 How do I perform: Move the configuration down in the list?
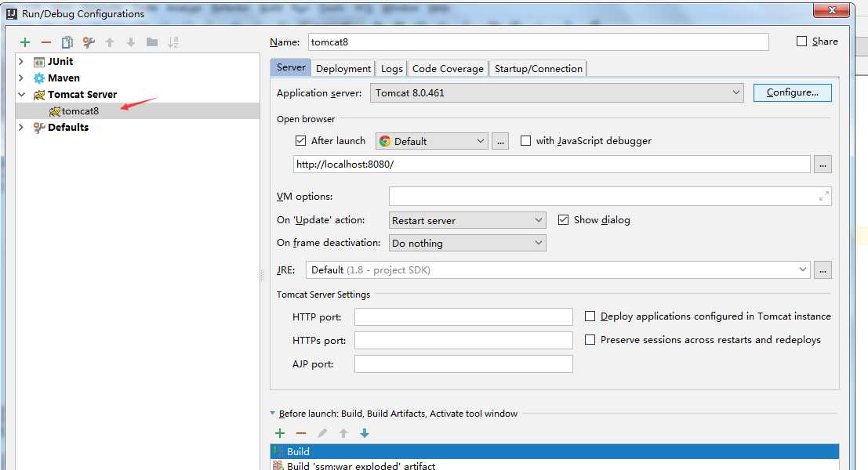coord(131,42)
